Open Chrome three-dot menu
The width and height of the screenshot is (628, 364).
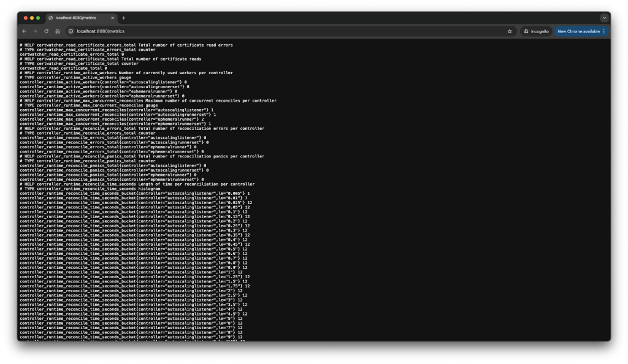coord(604,31)
